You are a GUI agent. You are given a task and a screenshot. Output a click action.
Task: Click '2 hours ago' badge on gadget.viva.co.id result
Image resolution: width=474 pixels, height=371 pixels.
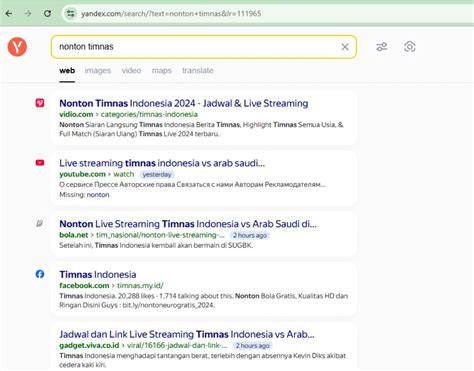pyautogui.click(x=252, y=346)
